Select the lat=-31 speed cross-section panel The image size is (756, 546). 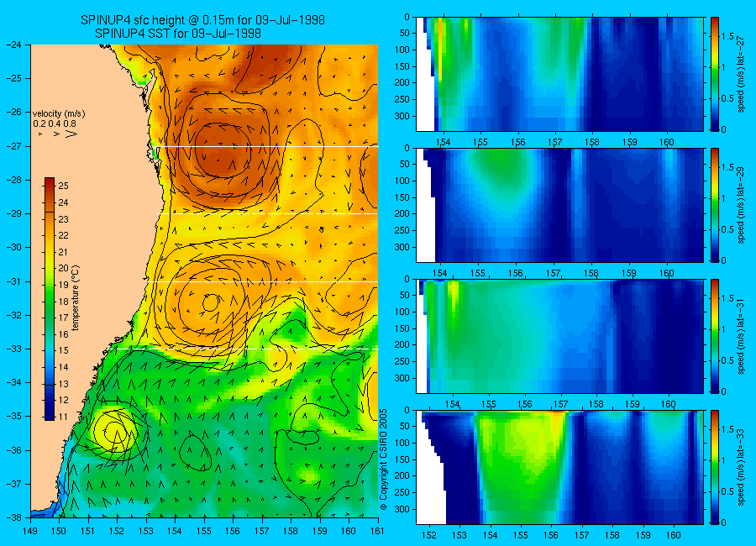point(559,336)
